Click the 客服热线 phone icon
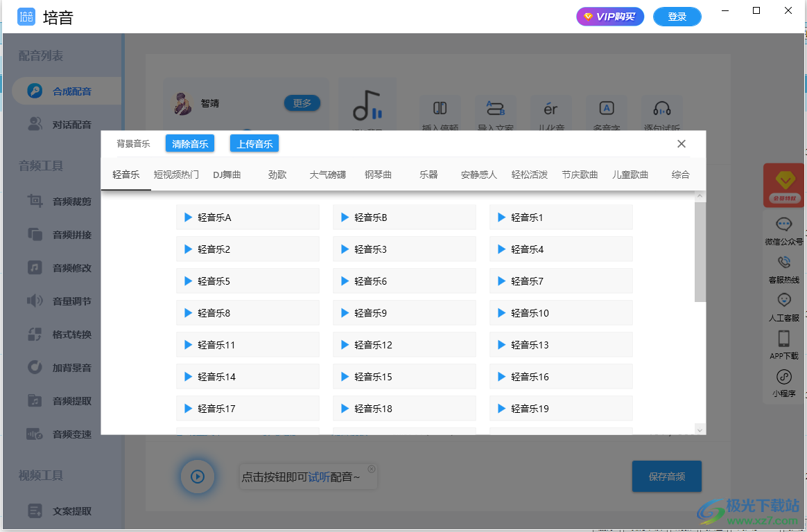Screen dimensions: 807x532 (784, 263)
